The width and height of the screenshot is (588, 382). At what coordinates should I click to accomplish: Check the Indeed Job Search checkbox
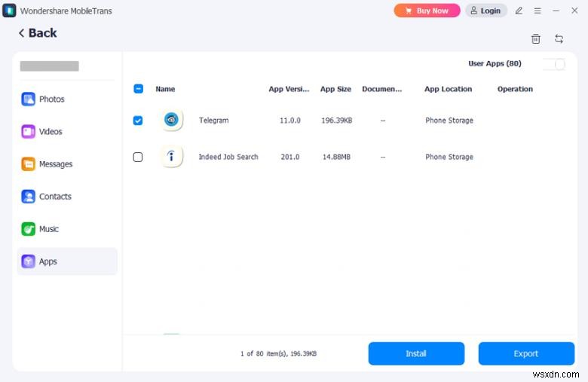138,157
